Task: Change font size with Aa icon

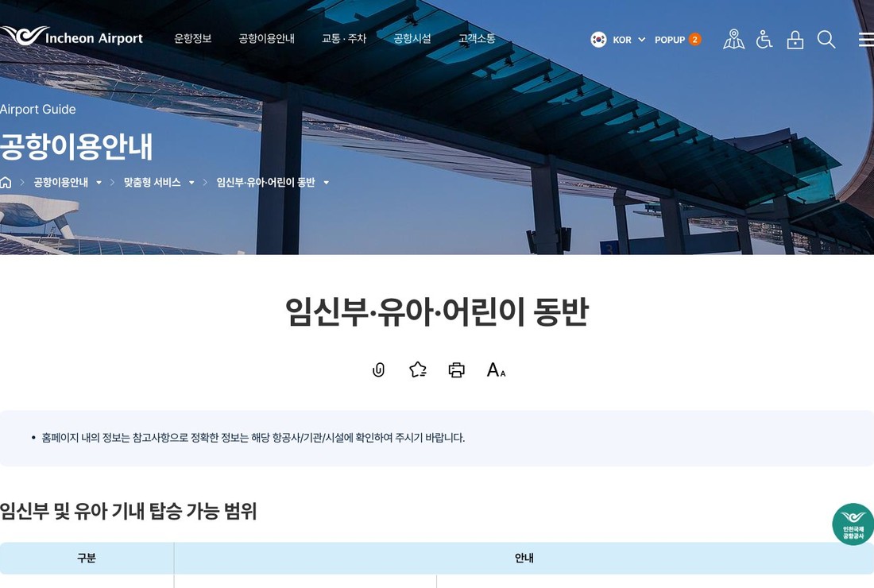Action: (x=496, y=369)
